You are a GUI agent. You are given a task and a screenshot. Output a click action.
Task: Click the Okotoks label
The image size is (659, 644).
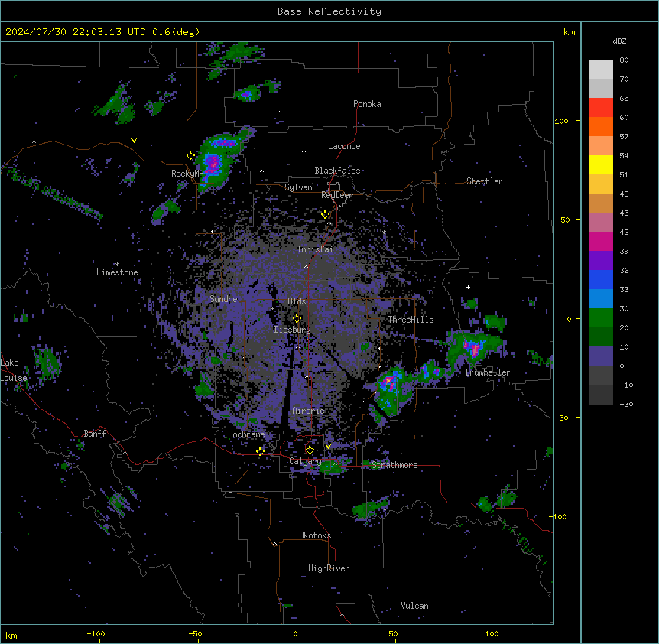[315, 535]
